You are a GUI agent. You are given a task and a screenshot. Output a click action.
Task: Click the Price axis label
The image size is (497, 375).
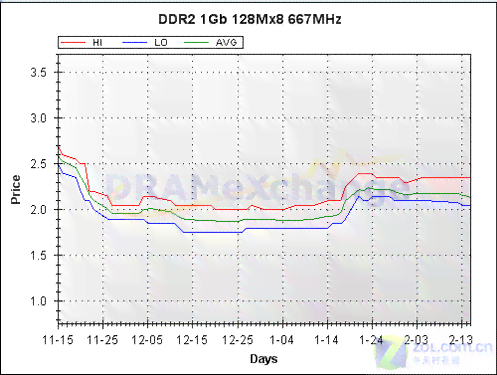15,189
